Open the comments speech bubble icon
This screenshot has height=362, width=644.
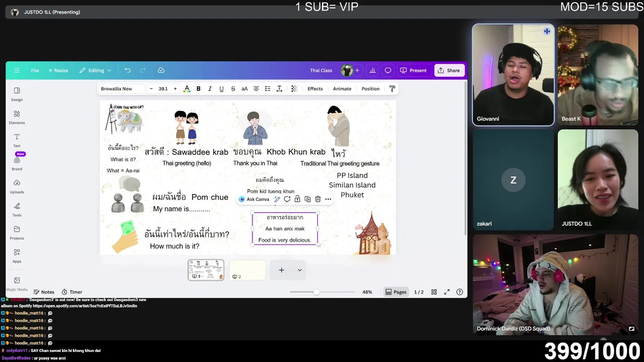click(388, 70)
